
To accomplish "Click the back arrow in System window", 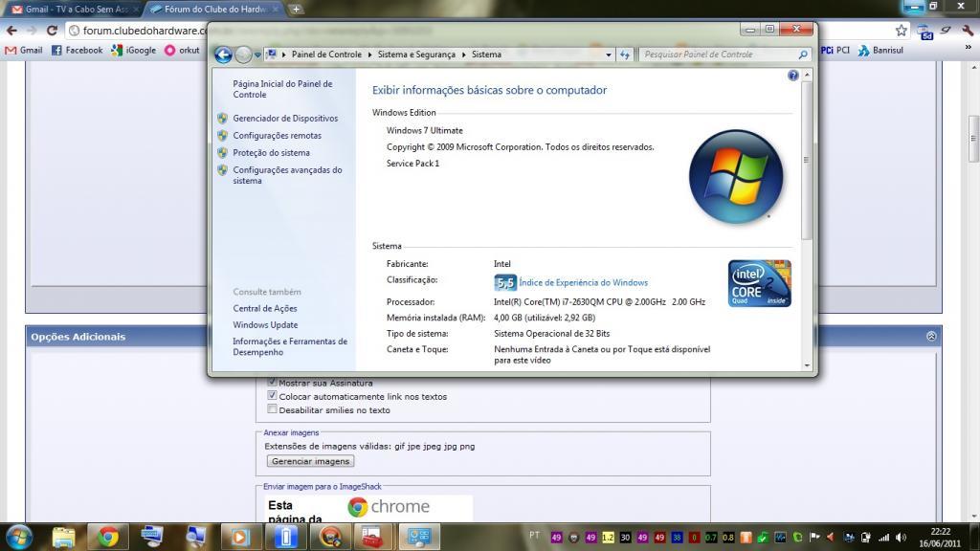I will [223, 55].
